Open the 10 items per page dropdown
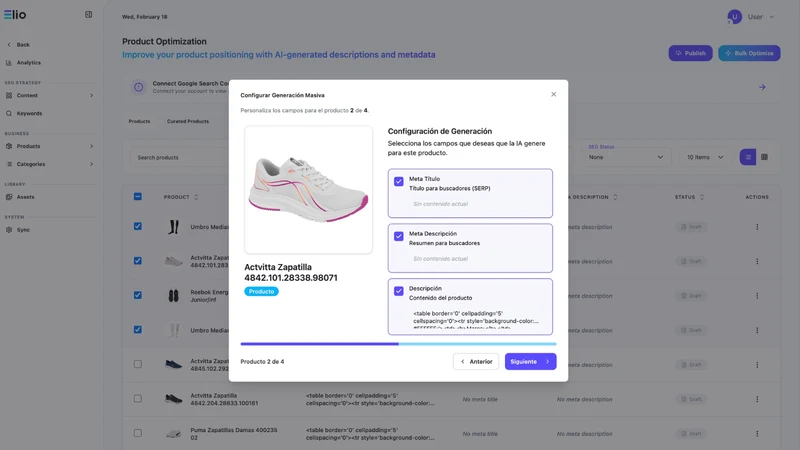The width and height of the screenshot is (800, 450). point(705,157)
